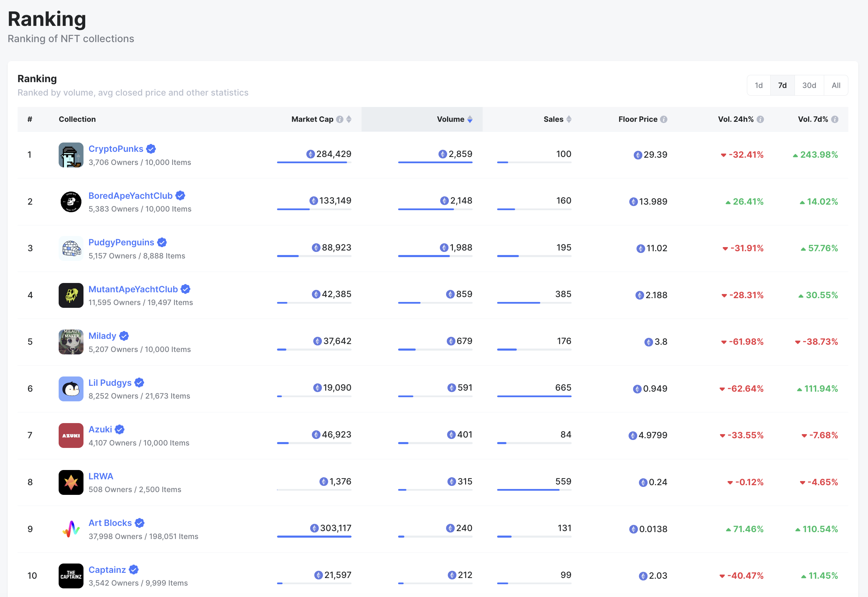Open the MutantApeYachtClub collection link
The height and width of the screenshot is (597, 868).
(x=133, y=289)
